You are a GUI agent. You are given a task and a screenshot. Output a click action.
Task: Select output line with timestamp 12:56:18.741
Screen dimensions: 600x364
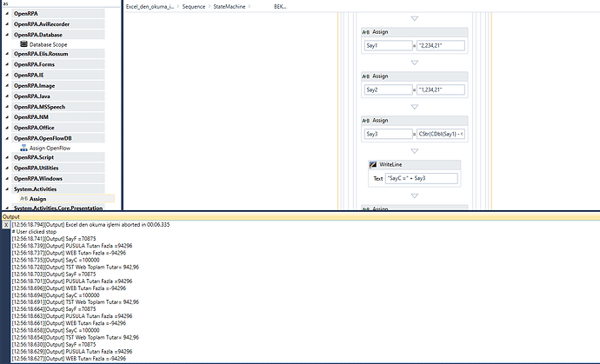(x=54, y=239)
